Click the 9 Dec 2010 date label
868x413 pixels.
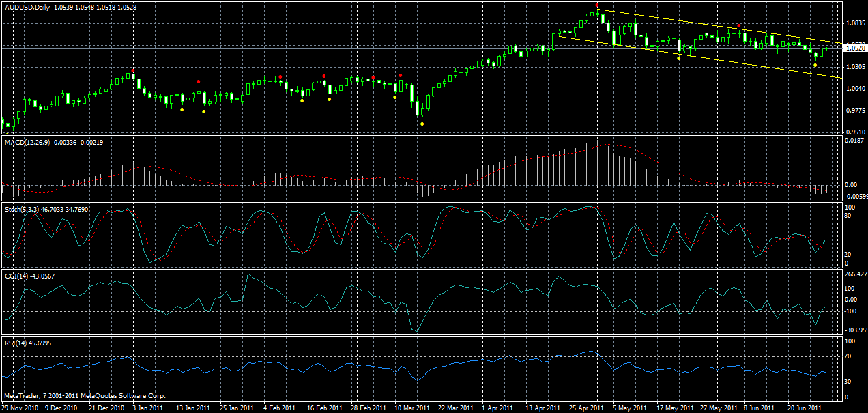point(61,408)
